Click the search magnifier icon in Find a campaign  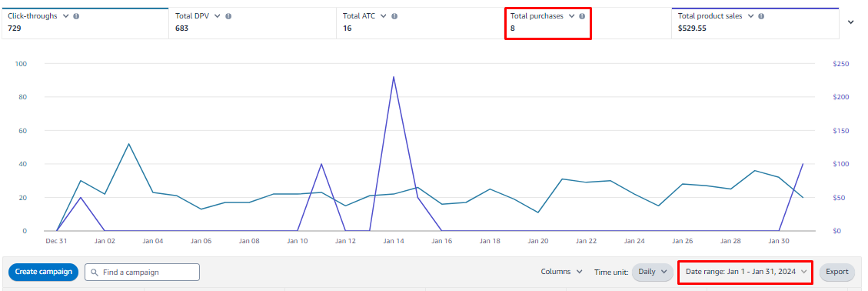pos(95,273)
